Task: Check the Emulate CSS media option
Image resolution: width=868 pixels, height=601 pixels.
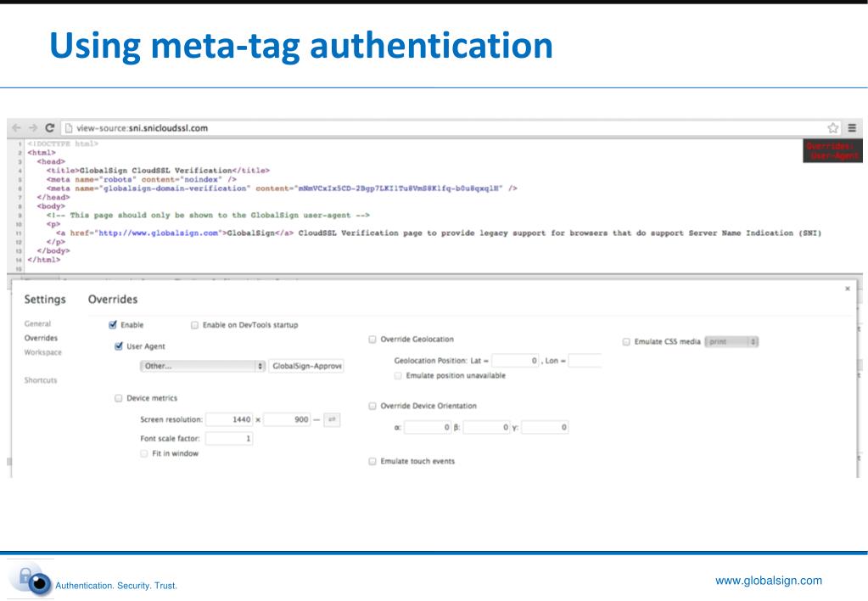Action: tap(626, 342)
